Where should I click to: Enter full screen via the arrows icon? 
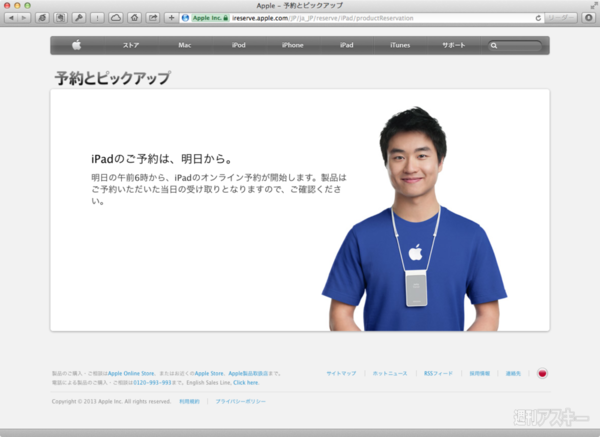coord(593,5)
